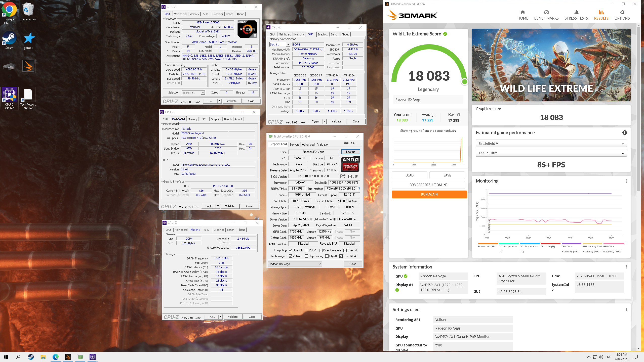Image resolution: width=644 pixels, height=362 pixels.
Task: Switch to Sensors tab in GPU-Z
Action: [x=294, y=145]
